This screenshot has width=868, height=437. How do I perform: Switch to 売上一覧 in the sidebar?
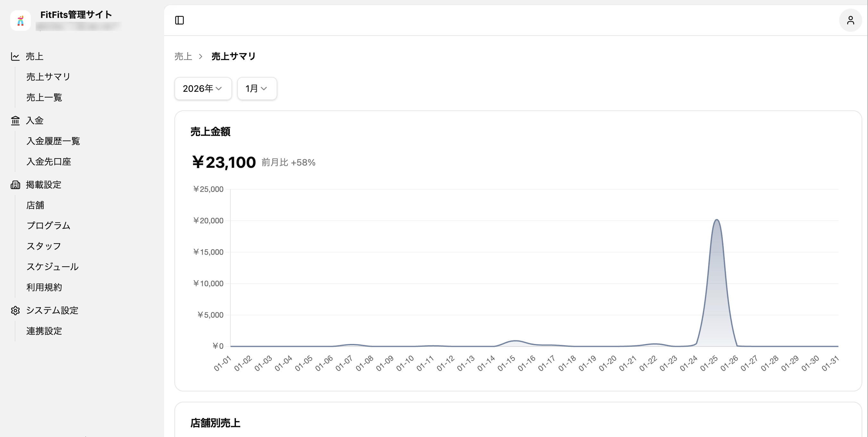[x=44, y=98]
